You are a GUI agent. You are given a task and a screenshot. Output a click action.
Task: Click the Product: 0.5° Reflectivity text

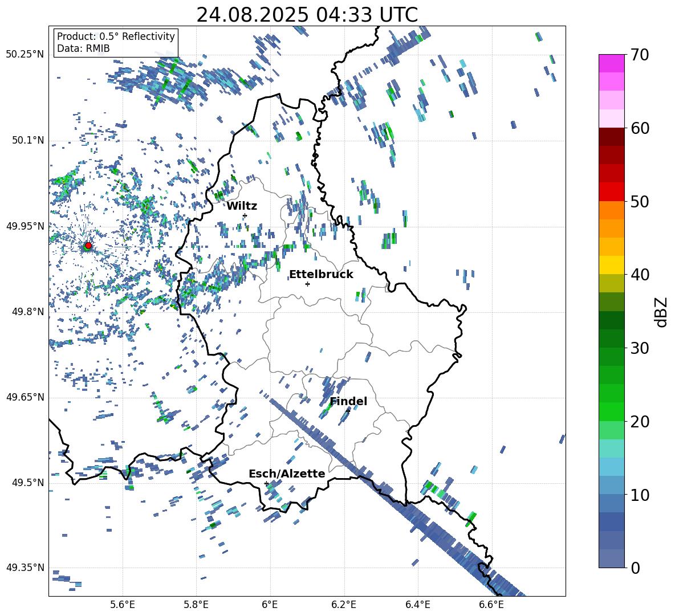(116, 36)
